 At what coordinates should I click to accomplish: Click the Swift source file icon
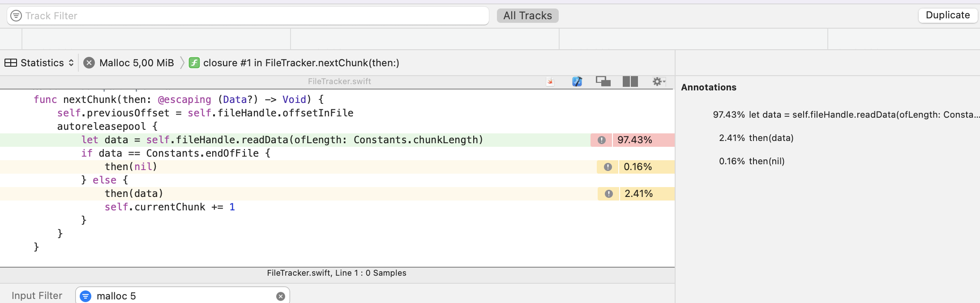coord(550,81)
